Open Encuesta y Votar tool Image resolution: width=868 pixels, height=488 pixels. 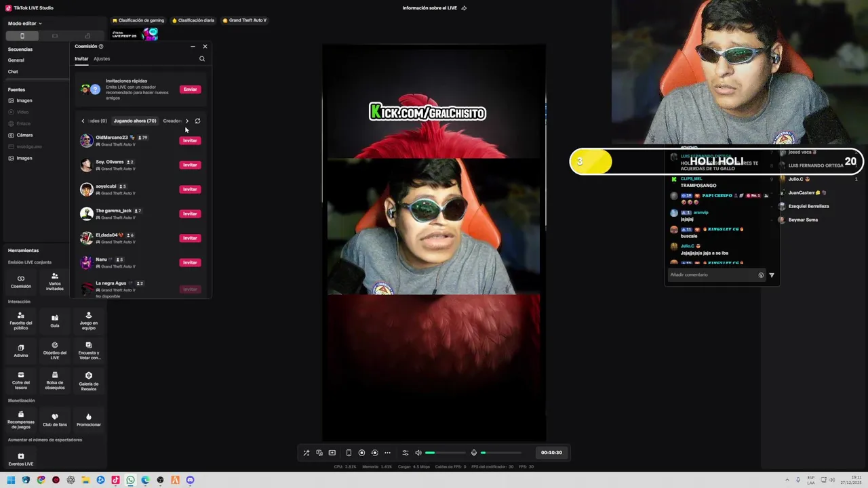(88, 350)
